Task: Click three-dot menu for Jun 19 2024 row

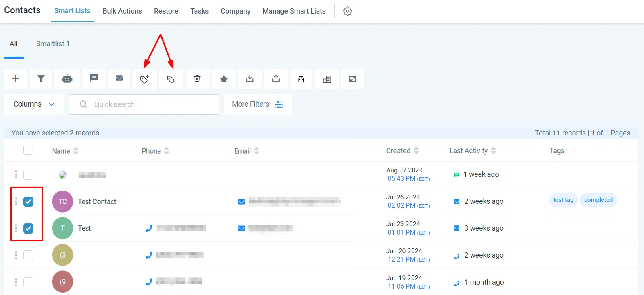Action: coord(16,282)
